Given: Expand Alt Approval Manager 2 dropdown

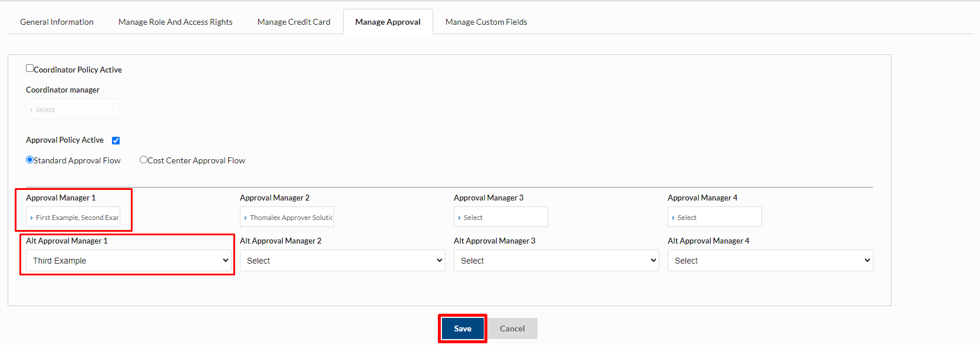Looking at the screenshot, I should (x=342, y=261).
